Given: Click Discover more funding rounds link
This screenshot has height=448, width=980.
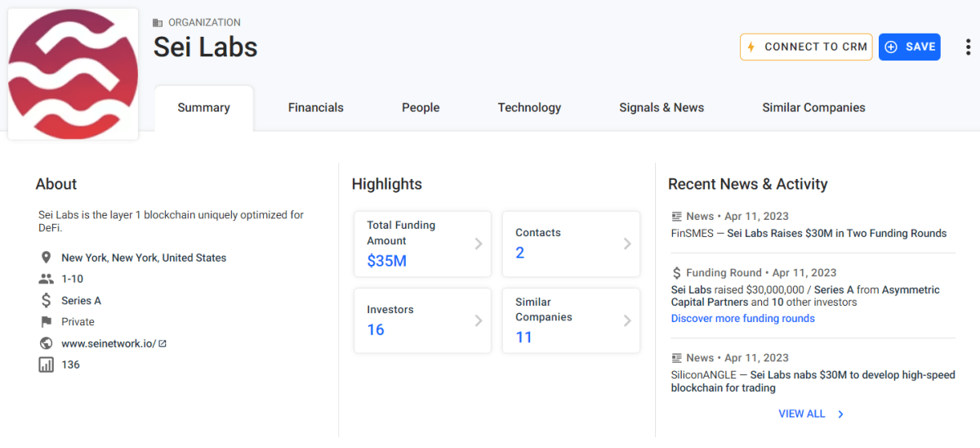Looking at the screenshot, I should [x=743, y=319].
